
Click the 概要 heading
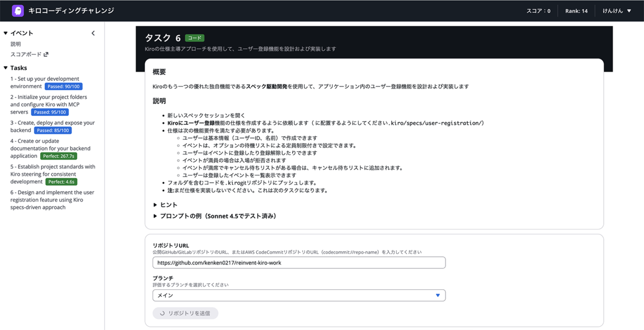159,72
